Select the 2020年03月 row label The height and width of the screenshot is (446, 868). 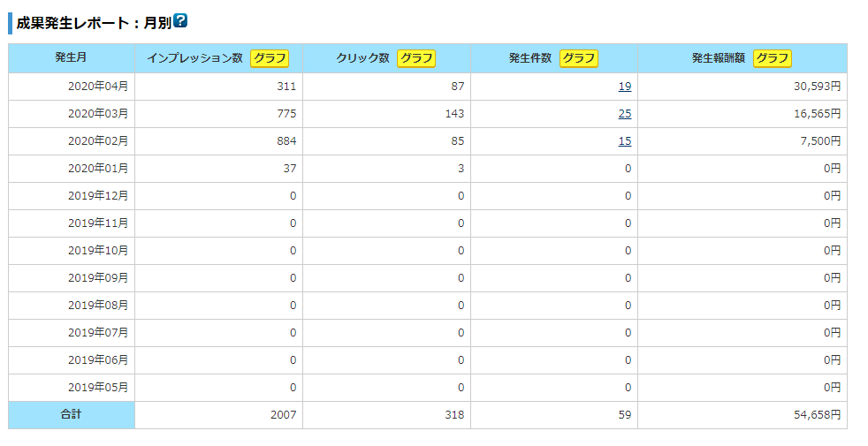[x=98, y=113]
